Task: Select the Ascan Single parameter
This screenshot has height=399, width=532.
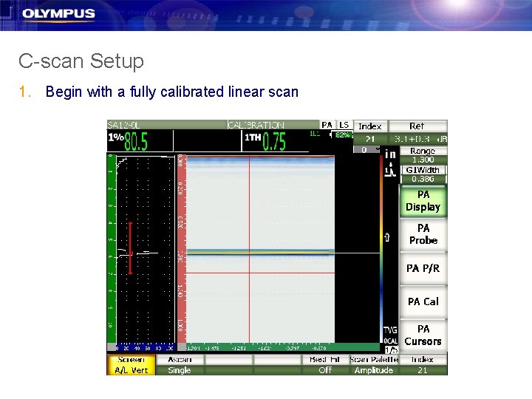Action: point(180,365)
